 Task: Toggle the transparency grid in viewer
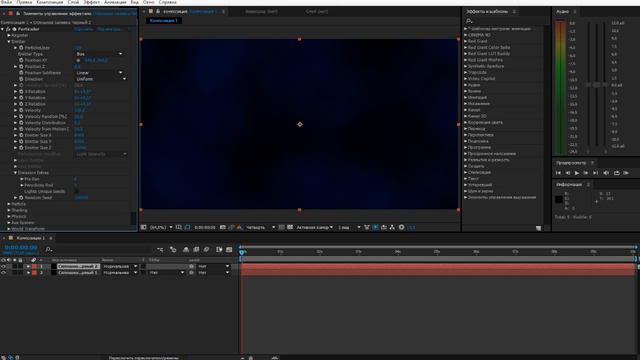tap(290, 227)
